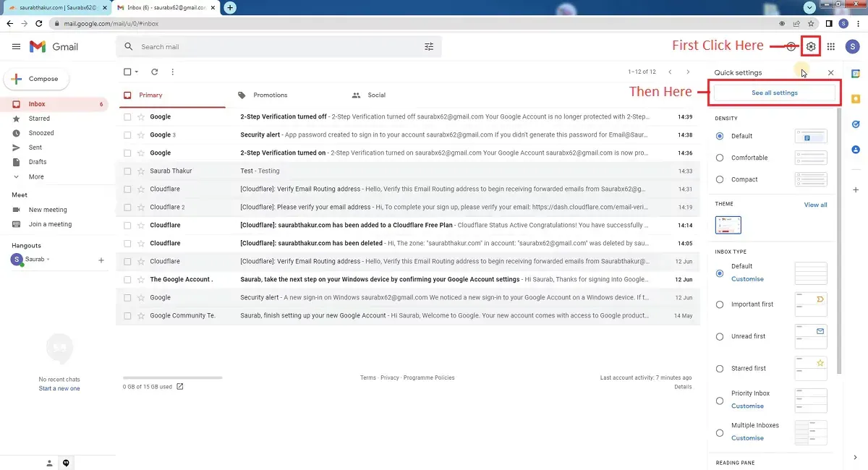
Task: Open Saurab Hangouts status dropdown
Action: coord(48,260)
